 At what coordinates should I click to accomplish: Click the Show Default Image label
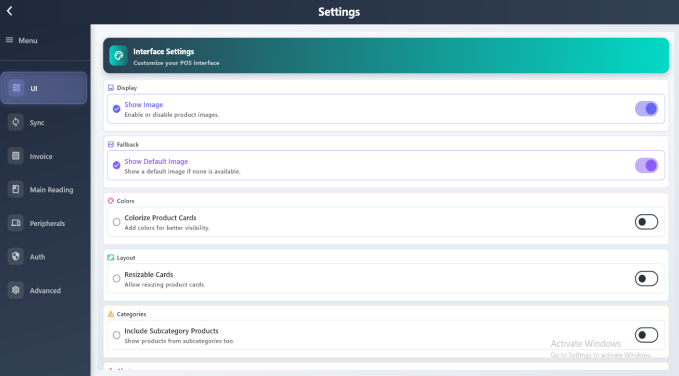pos(156,162)
